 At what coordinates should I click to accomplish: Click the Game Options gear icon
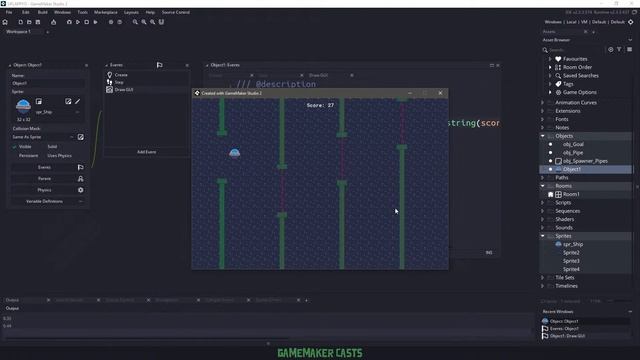[558, 92]
